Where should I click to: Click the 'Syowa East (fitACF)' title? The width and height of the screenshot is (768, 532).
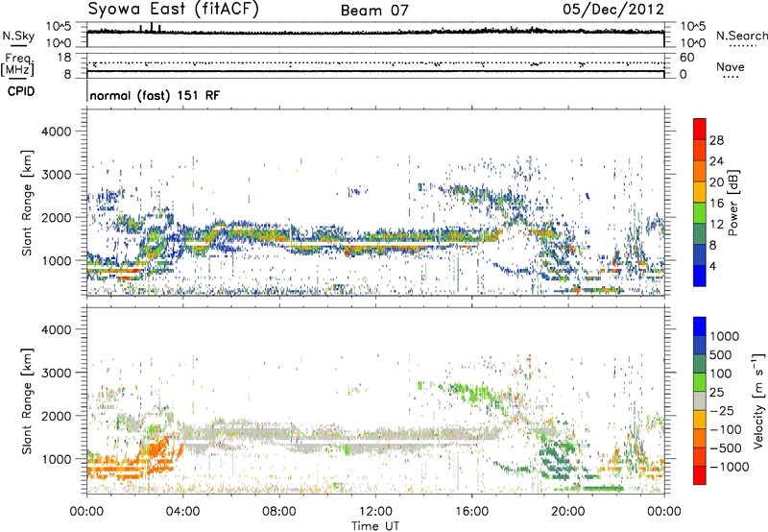coord(173,10)
